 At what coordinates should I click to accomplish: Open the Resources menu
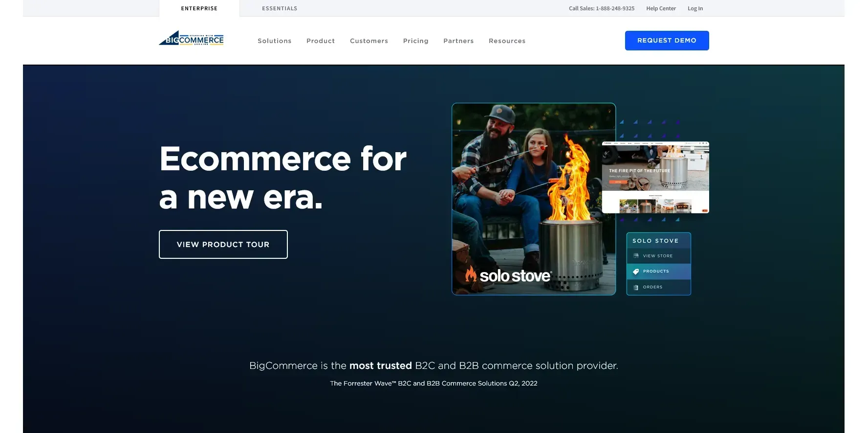pyautogui.click(x=507, y=41)
